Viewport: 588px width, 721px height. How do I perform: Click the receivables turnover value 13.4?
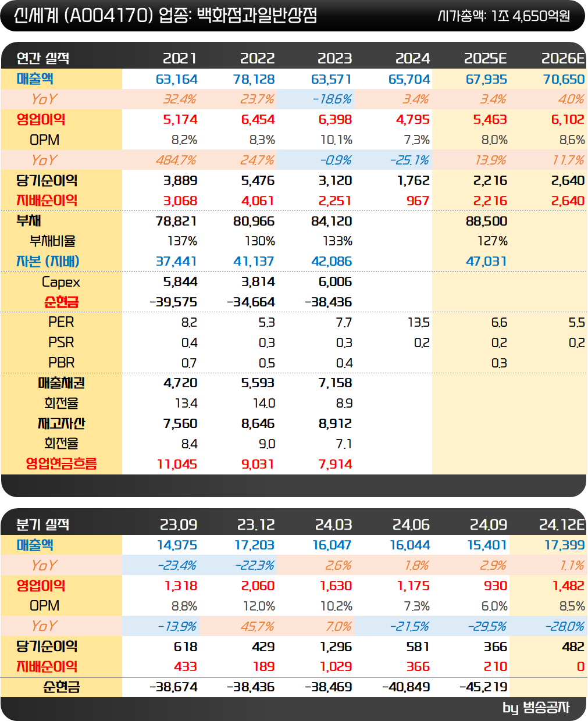point(186,404)
